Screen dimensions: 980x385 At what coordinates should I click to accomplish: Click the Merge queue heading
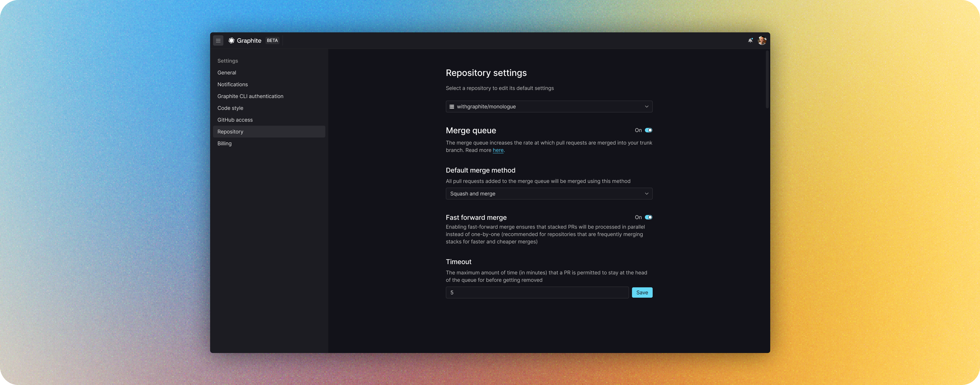click(471, 131)
